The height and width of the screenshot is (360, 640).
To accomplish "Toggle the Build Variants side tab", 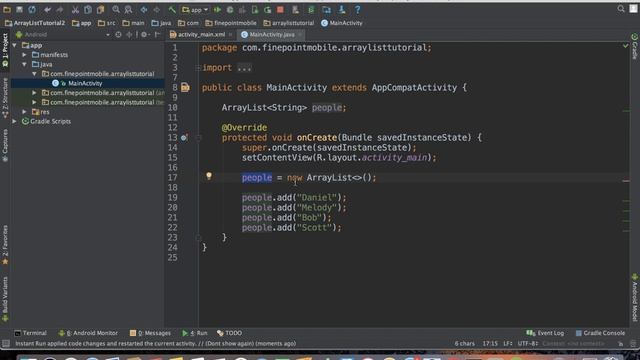I will point(5,300).
